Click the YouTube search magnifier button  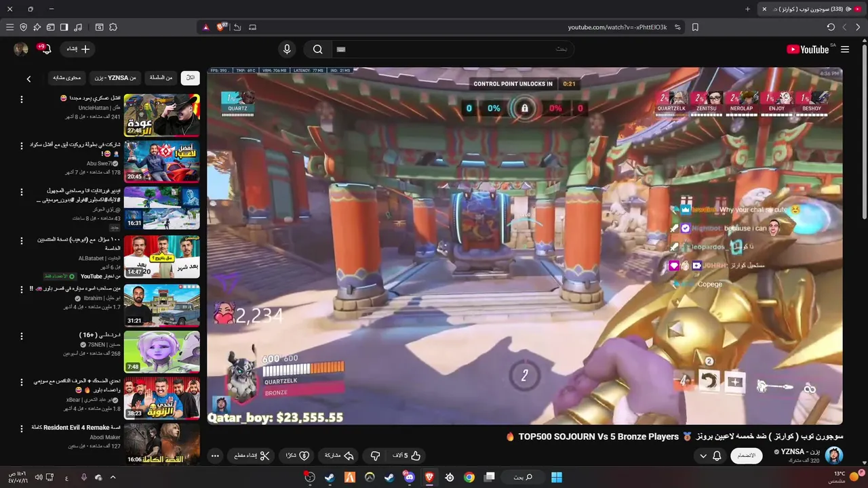(317, 49)
